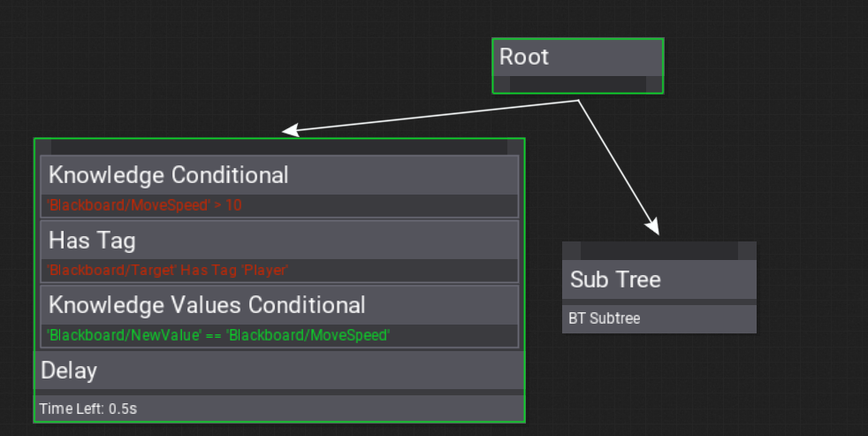
Task: Click the 'Blackboard/NewValue' == 'Blackboard/MoveSpeed' text
Action: click(x=218, y=335)
